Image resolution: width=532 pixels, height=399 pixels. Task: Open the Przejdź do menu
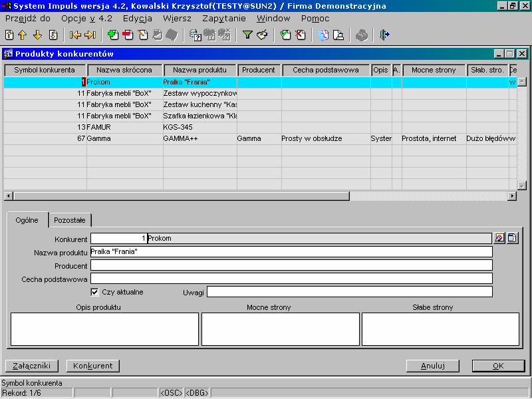click(28, 19)
